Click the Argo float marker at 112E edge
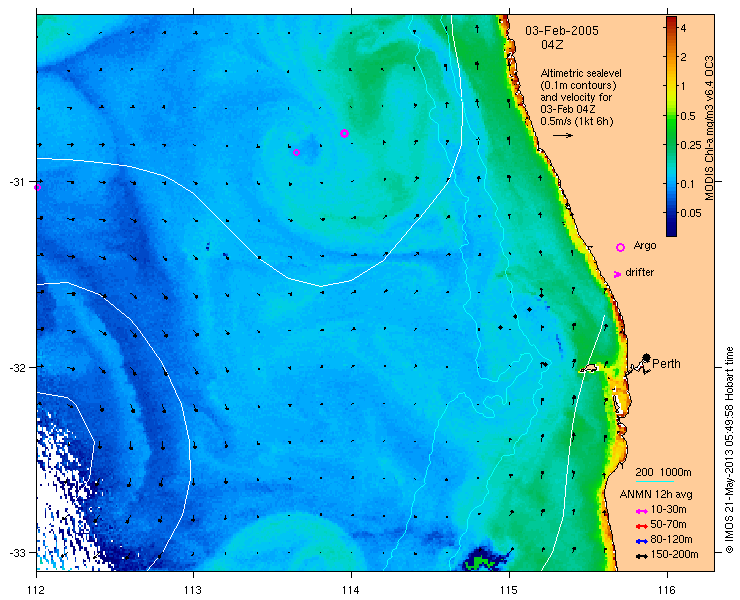Image resolution: width=740 pixels, height=600 pixels. [x=38, y=187]
